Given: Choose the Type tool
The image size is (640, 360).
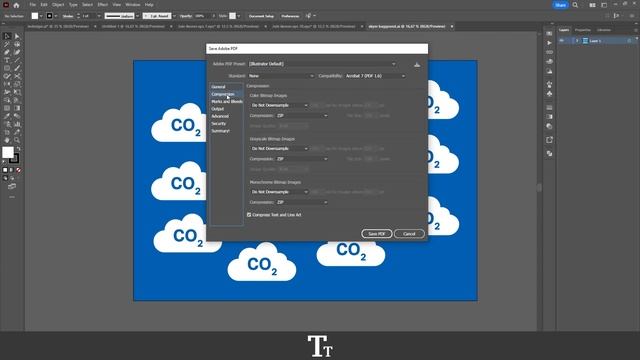Looking at the screenshot, I should [x=7, y=60].
